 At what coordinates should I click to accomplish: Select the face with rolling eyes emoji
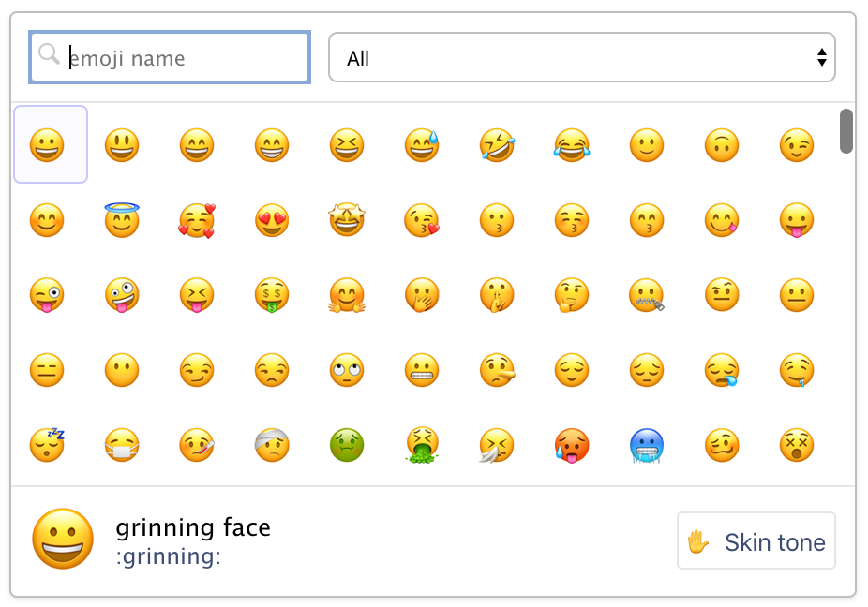click(x=347, y=370)
